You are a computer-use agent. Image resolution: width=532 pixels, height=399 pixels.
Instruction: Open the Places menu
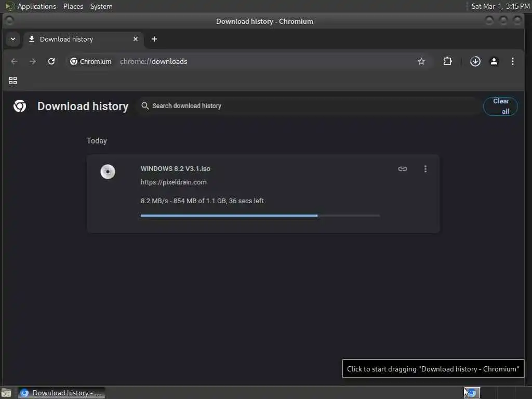point(73,6)
